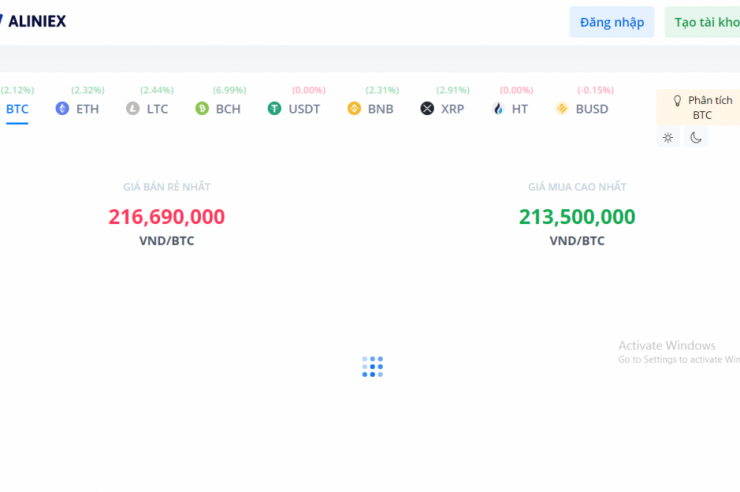Click the GIÁ BÁN RẺ NHẤT label
Viewport: 740px width, 492px height.
tap(167, 187)
